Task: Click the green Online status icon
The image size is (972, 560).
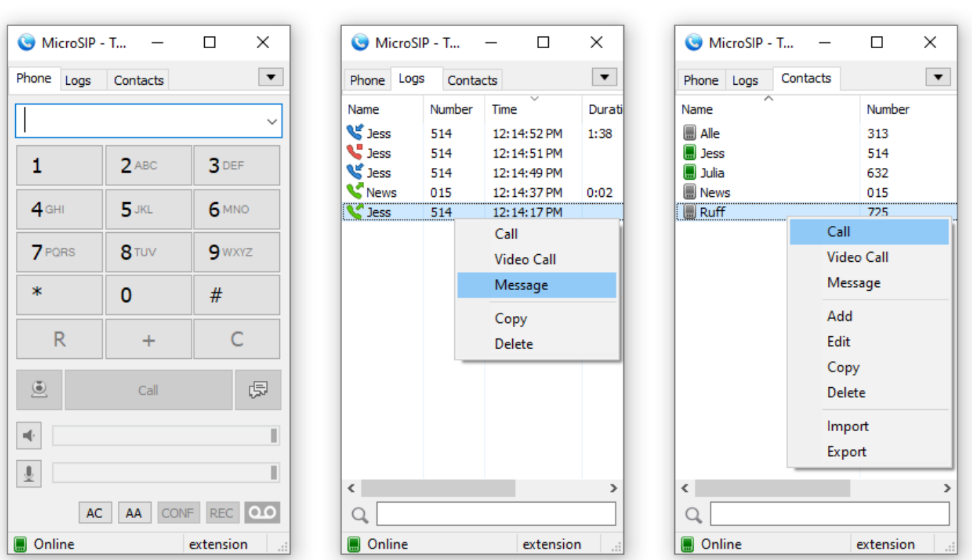Action: (20, 544)
